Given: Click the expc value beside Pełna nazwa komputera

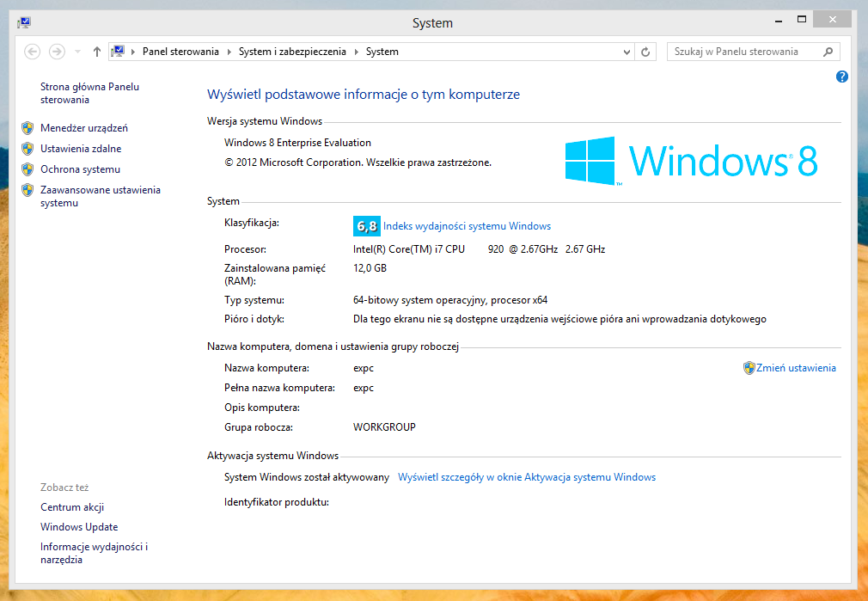Looking at the screenshot, I should (364, 388).
